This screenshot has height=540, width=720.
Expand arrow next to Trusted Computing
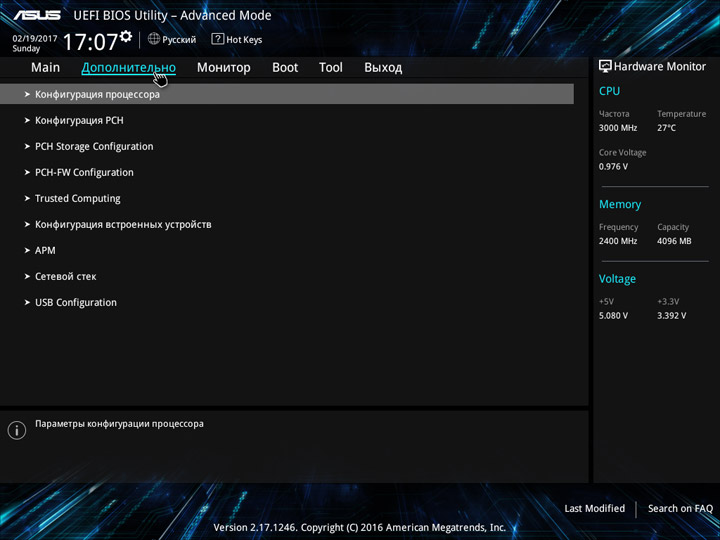click(27, 198)
